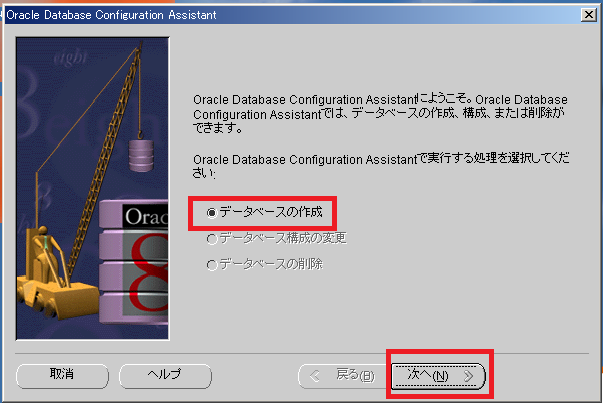603x403 pixels.
Task: Click the Oracle crane illustration image
Action: [92, 188]
